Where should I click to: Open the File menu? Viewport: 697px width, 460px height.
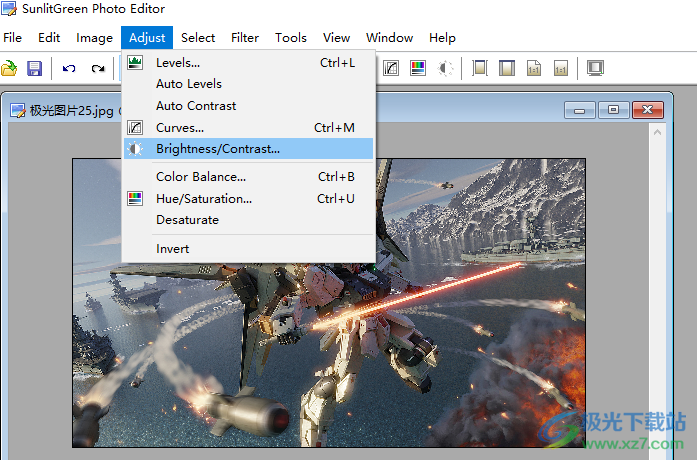tap(12, 38)
